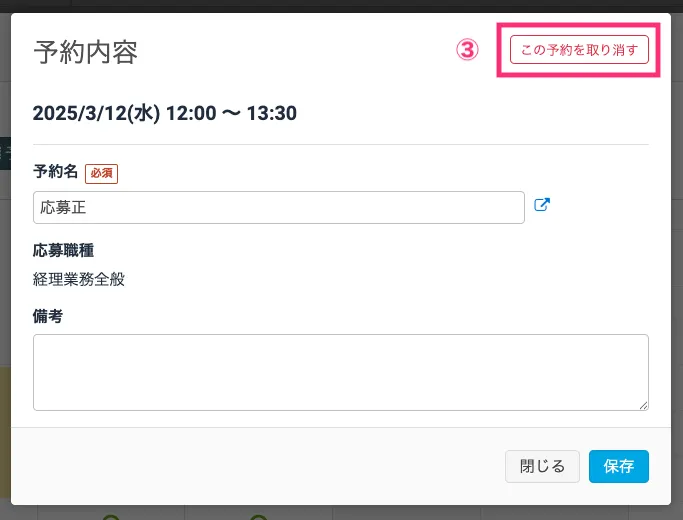The height and width of the screenshot is (520, 683).
Task: Click the red 必須 required badge
Action: coord(101,173)
